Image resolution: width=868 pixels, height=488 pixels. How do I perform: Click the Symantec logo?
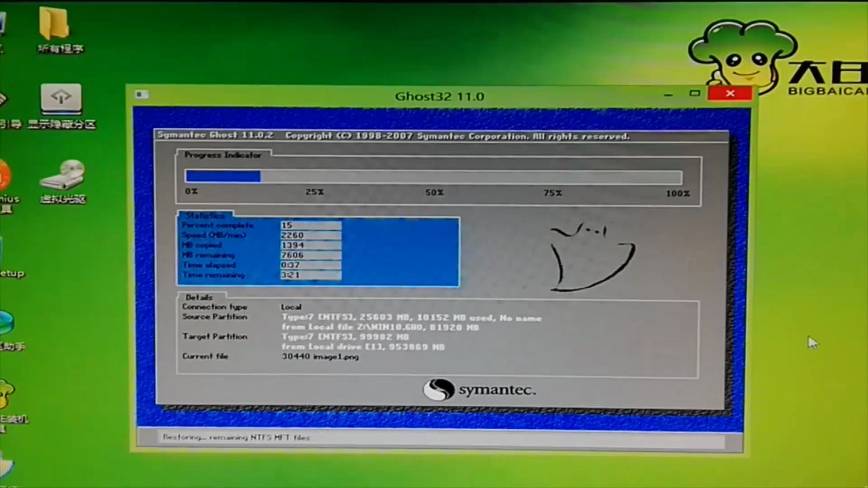pos(479,389)
